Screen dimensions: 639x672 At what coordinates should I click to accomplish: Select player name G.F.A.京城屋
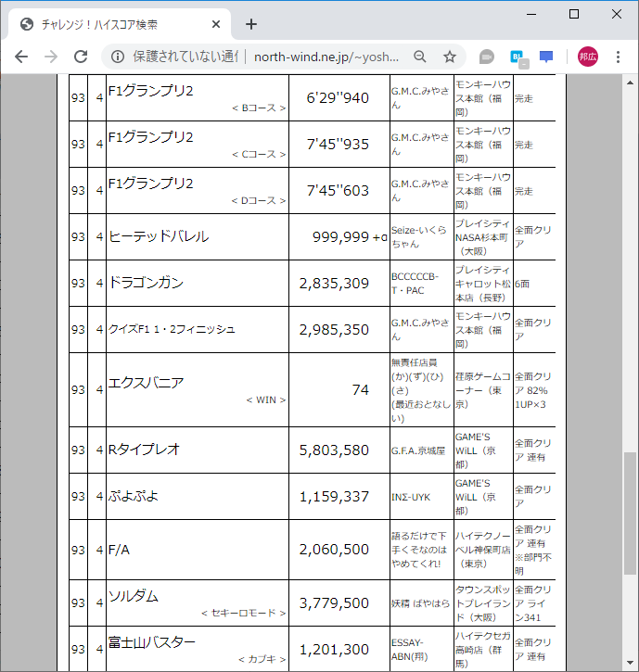point(418,450)
